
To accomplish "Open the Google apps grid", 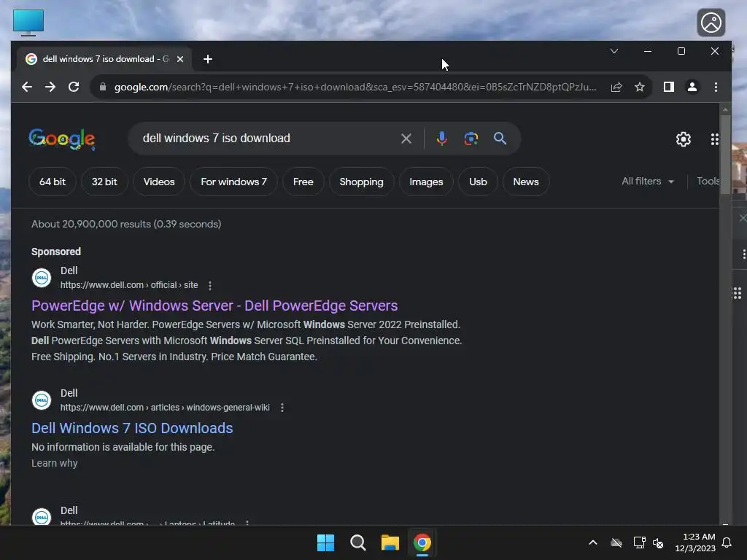I will 715,139.
